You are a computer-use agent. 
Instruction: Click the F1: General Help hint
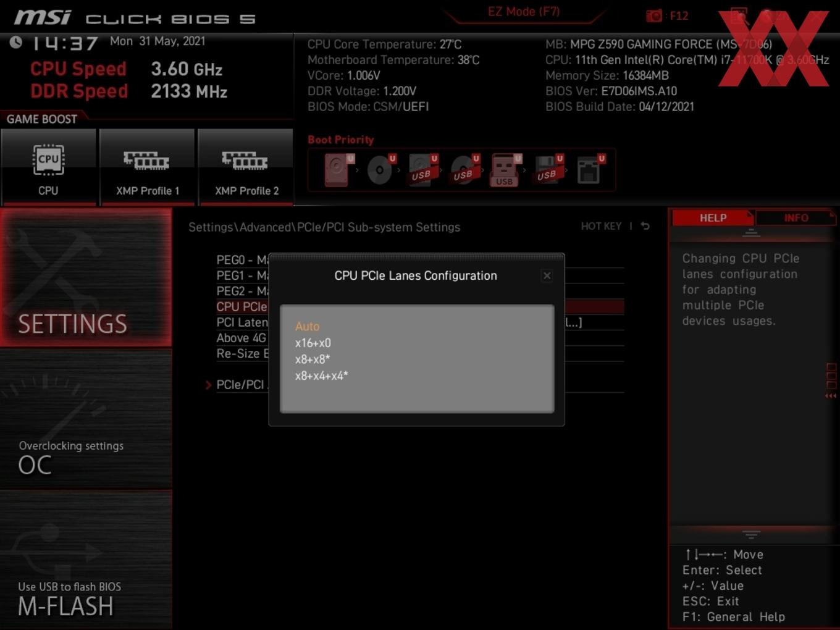click(733, 616)
